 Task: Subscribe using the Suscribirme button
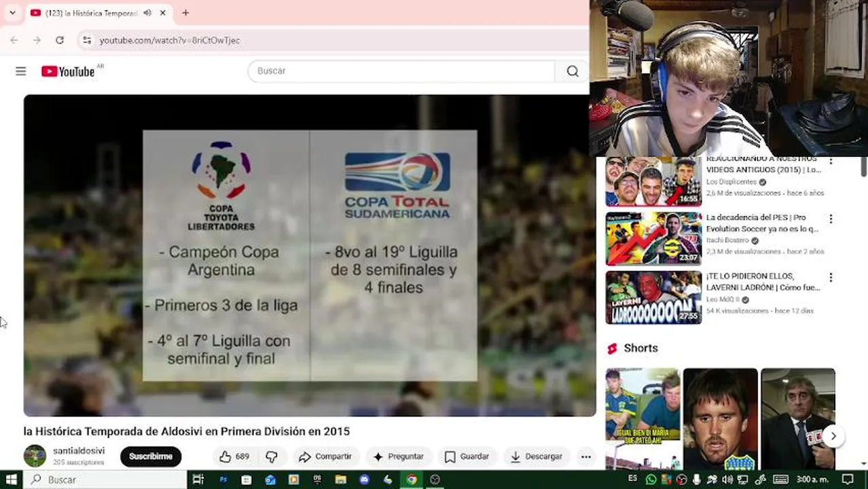151,456
